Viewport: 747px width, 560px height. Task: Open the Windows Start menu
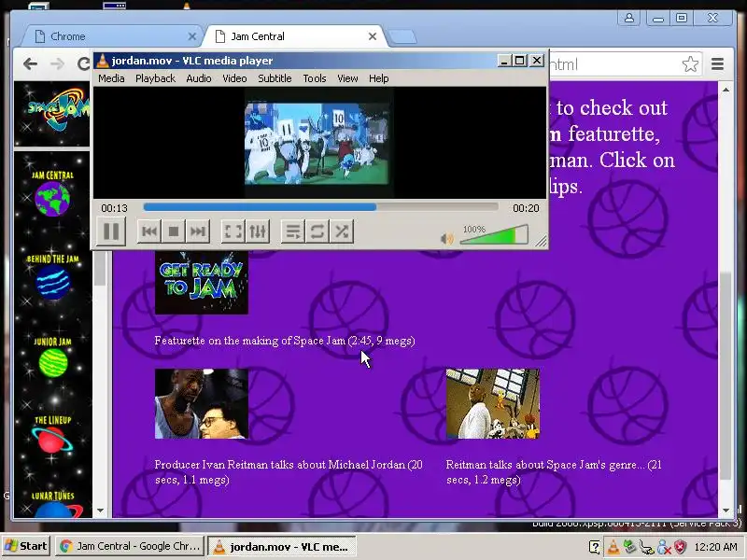pyautogui.click(x=26, y=546)
